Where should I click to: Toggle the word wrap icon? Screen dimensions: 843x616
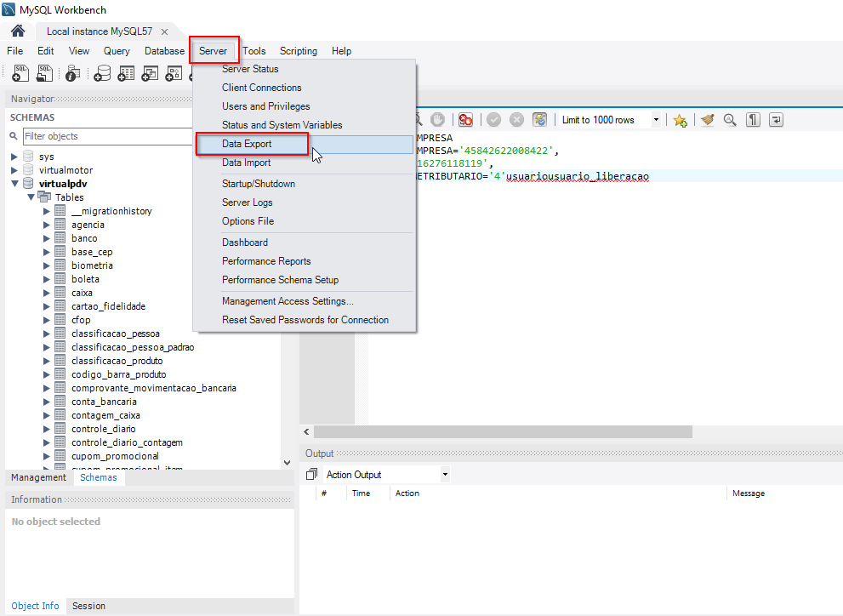(776, 119)
